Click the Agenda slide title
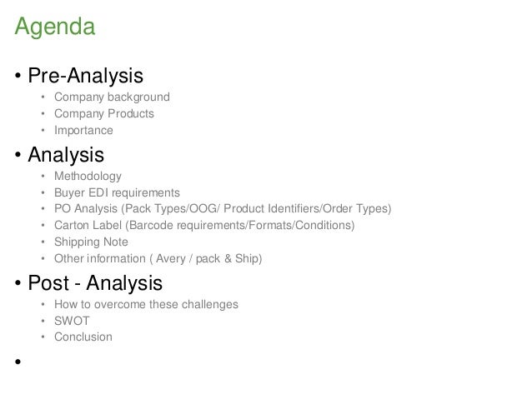532x399 pixels. [x=55, y=27]
